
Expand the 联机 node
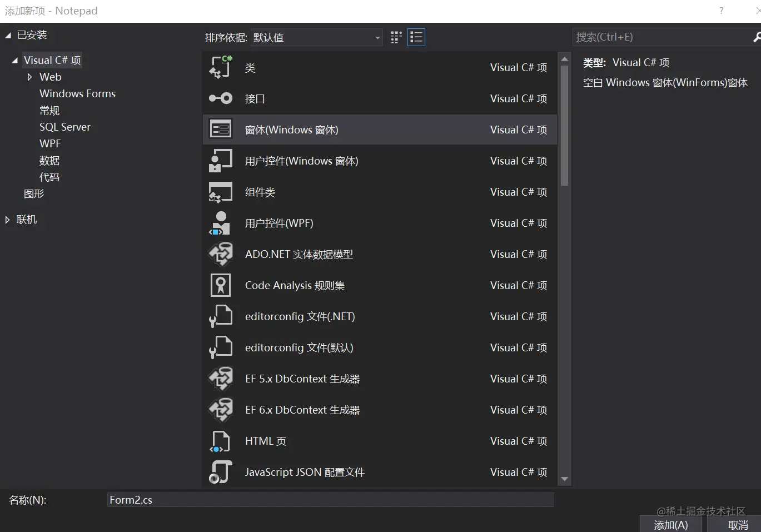point(7,220)
